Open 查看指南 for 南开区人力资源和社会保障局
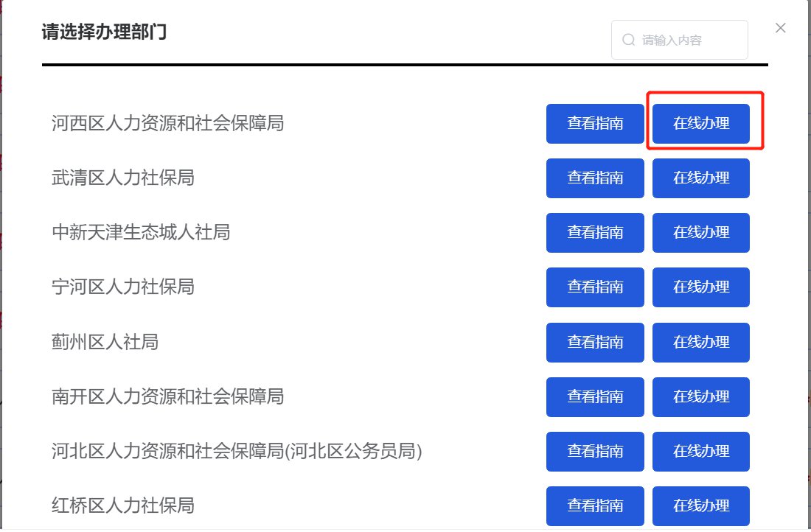The image size is (811, 532). tap(595, 396)
